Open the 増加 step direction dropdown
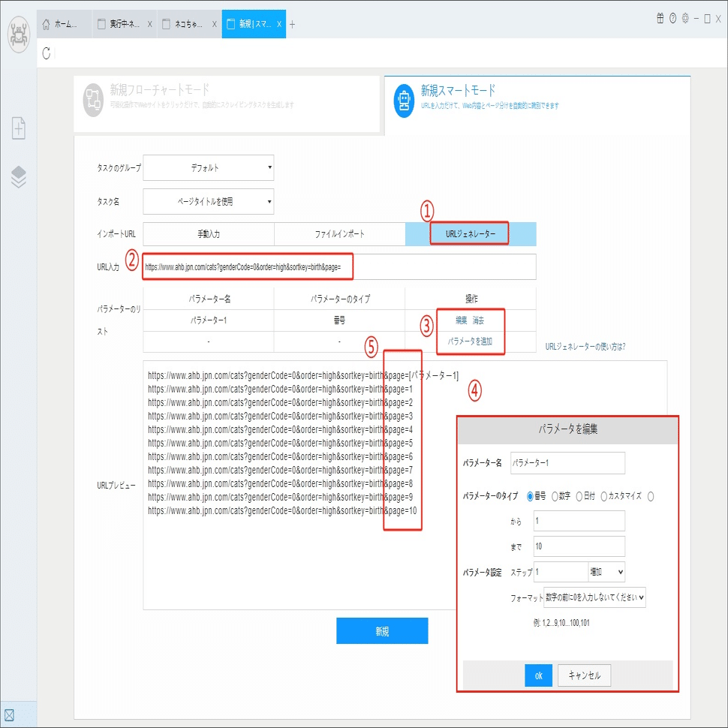 pyautogui.click(x=606, y=572)
